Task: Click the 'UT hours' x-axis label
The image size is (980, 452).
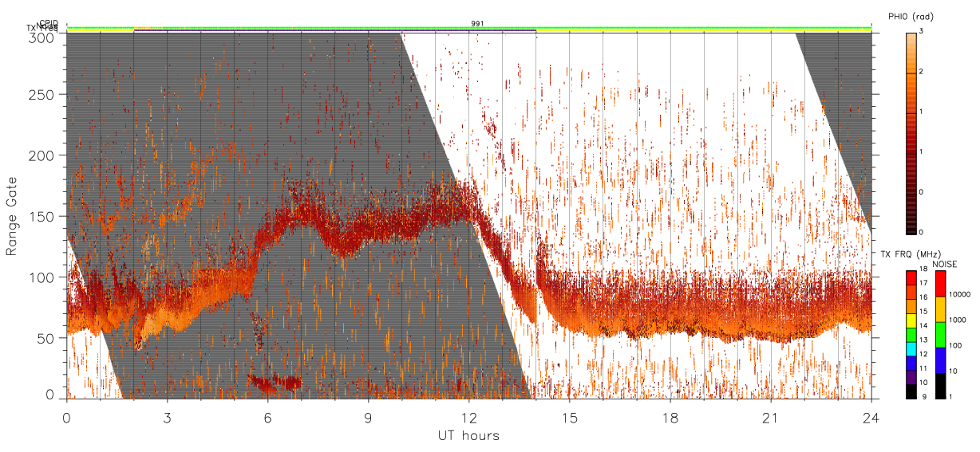Action: pos(468,436)
